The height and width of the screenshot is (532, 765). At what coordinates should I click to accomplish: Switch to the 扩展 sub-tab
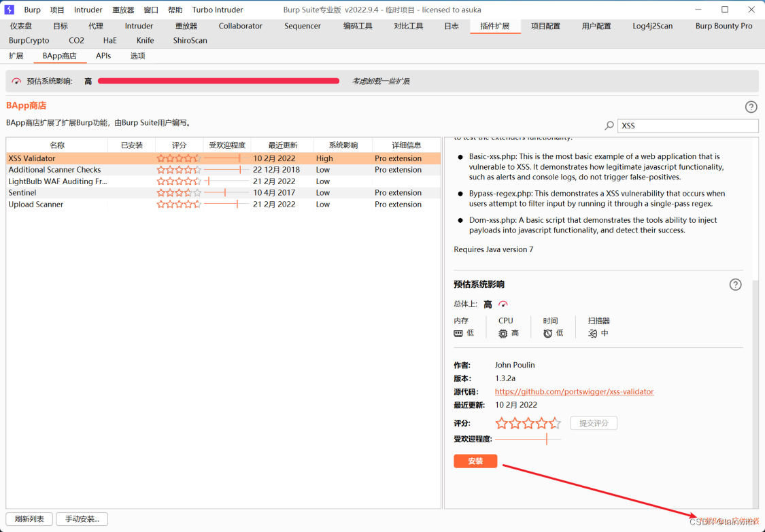click(16, 56)
